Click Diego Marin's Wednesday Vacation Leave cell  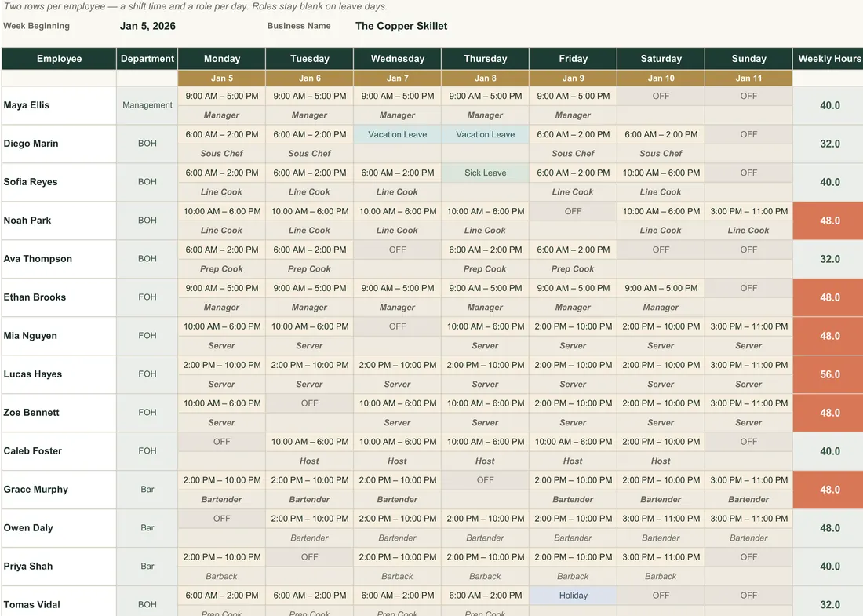tap(398, 134)
